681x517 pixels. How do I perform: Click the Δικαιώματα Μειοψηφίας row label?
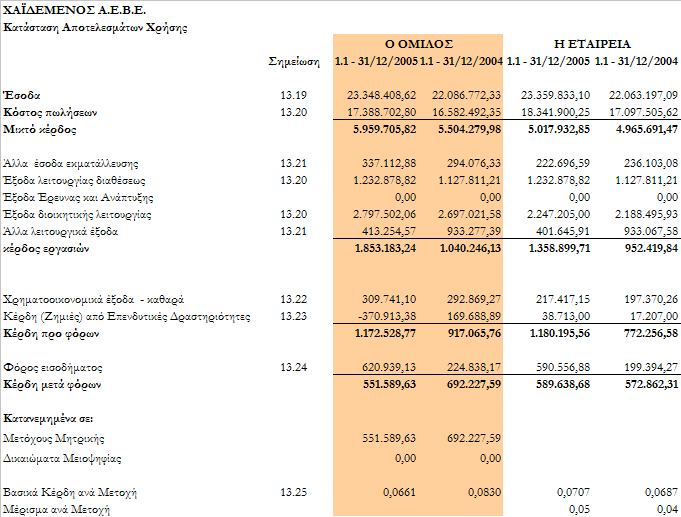(x=62, y=459)
